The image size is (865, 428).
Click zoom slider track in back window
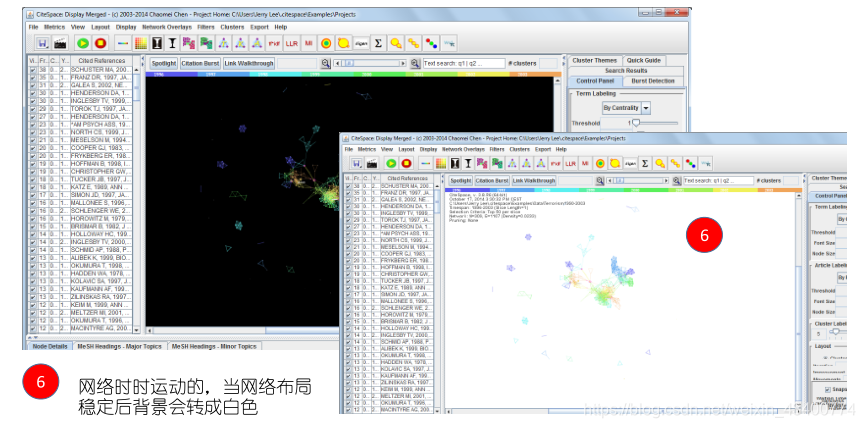click(x=370, y=63)
